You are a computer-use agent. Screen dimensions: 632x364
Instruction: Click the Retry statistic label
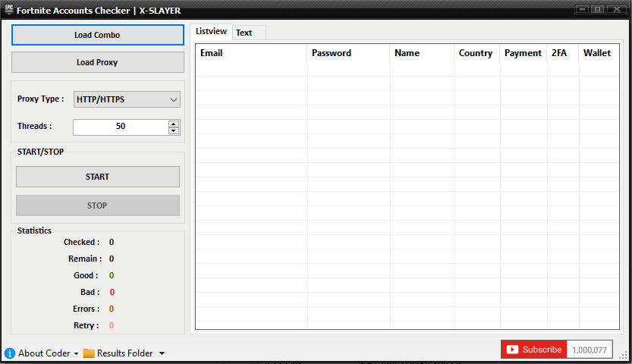[x=86, y=325]
